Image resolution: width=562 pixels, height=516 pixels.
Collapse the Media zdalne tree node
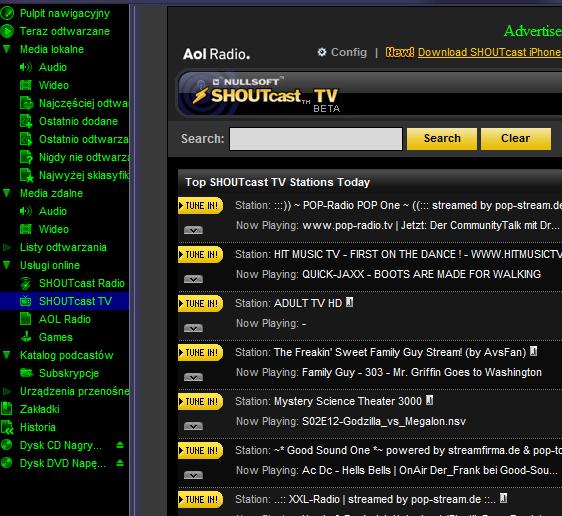(x=6, y=193)
